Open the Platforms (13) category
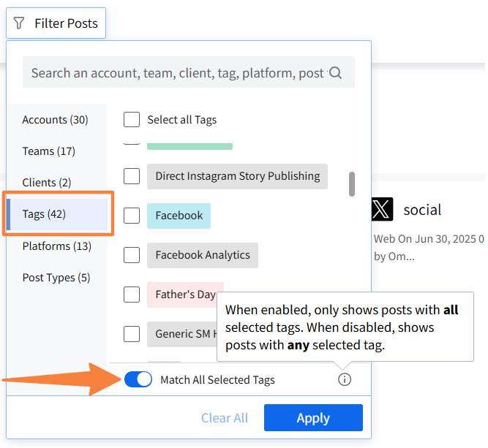488x448 pixels. coord(56,246)
